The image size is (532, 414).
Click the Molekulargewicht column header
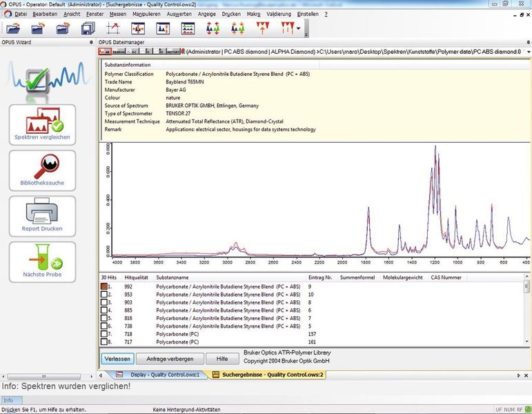click(x=403, y=277)
